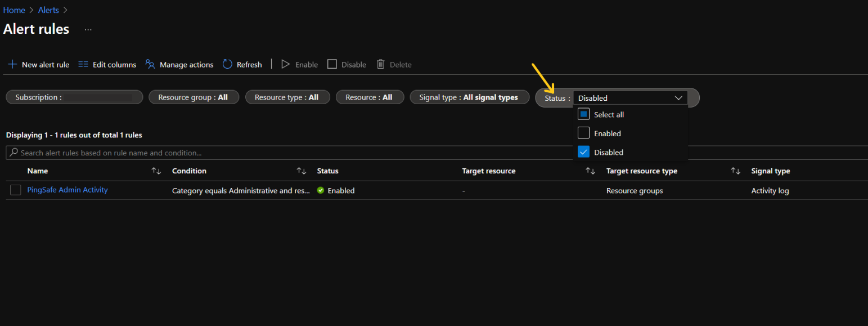The image size is (868, 326).
Task: Go to Home in the breadcrumb
Action: [x=14, y=10]
